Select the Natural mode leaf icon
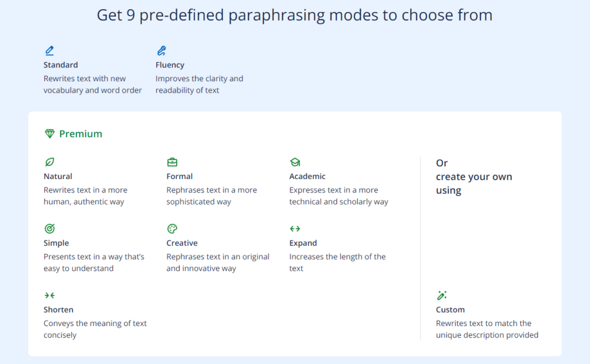590x364 pixels. [50, 162]
